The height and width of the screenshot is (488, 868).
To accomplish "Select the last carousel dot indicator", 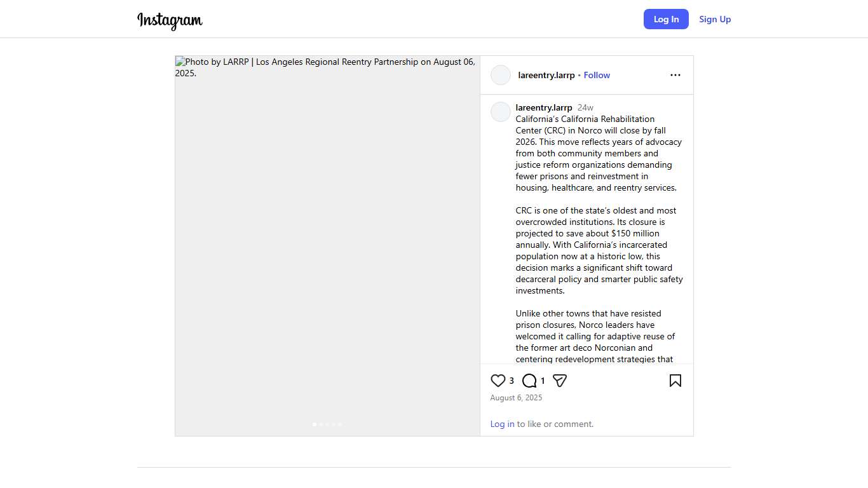I will pyautogui.click(x=340, y=424).
